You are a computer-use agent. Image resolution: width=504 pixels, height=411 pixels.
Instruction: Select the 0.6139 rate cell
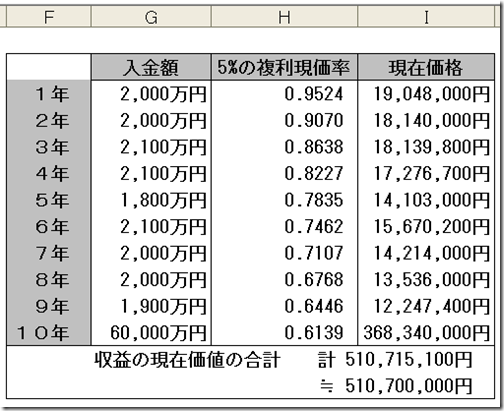(x=284, y=332)
